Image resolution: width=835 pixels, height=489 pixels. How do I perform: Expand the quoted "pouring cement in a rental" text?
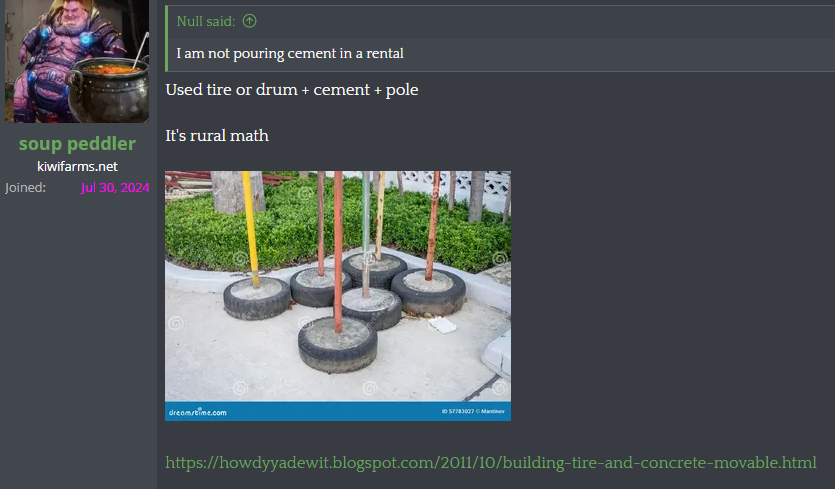coord(290,53)
